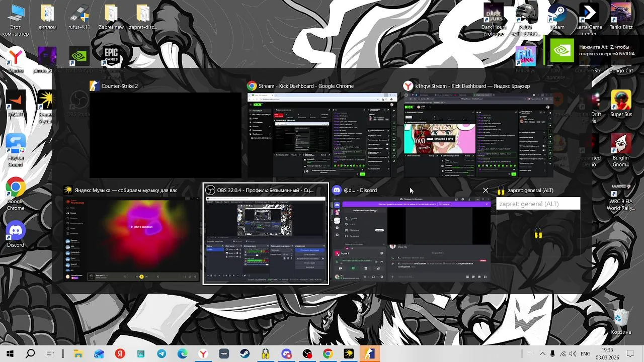Open the Корзина recycle bin
644x362 pixels.
click(621, 322)
